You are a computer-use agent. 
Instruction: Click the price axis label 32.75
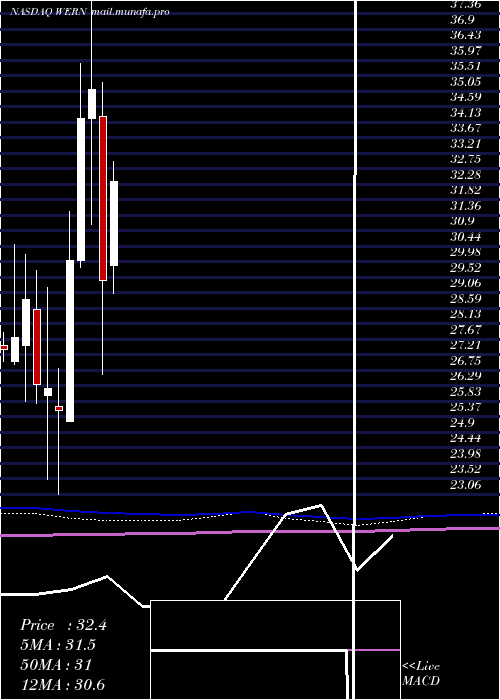pyautogui.click(x=466, y=159)
